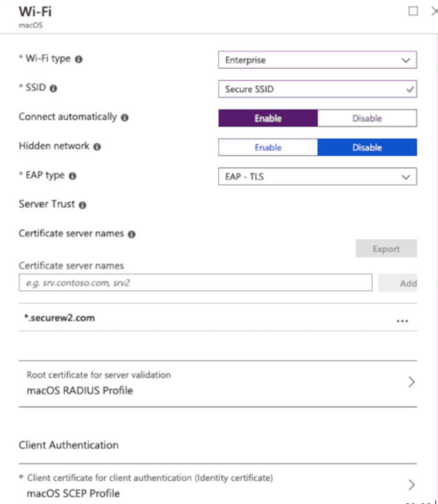Click the Certificate server names text field
The height and width of the screenshot is (504, 438).
coord(196,283)
